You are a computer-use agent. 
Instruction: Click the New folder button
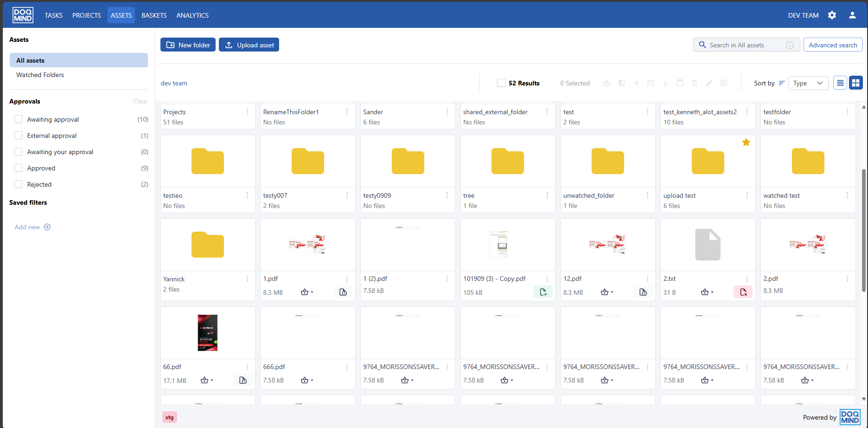tap(188, 45)
